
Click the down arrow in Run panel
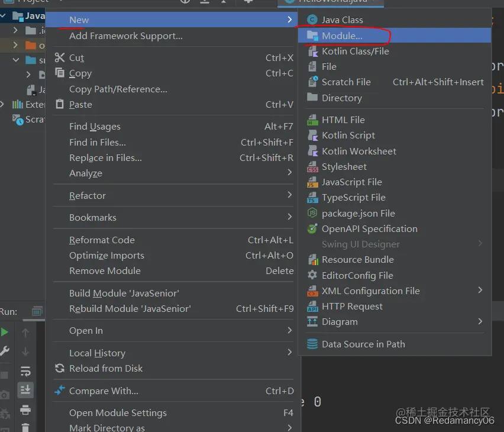pyautogui.click(x=25, y=352)
